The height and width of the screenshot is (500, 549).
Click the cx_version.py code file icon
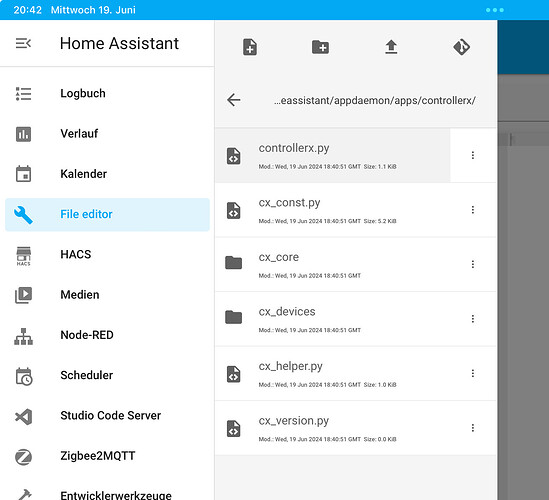click(x=234, y=429)
